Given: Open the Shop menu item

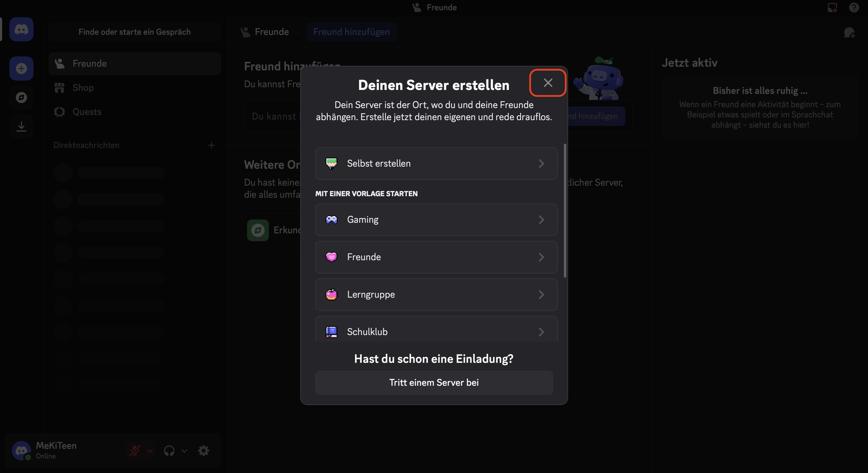Looking at the screenshot, I should pos(83,88).
